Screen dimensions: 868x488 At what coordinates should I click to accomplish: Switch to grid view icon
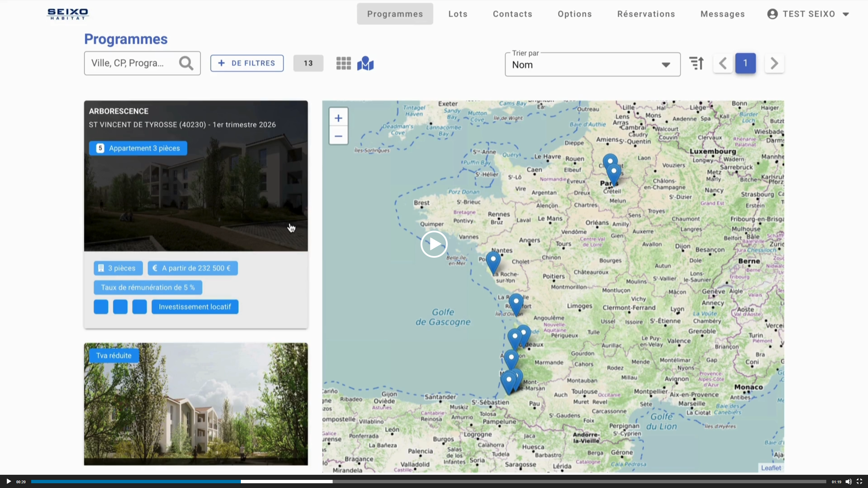343,63
